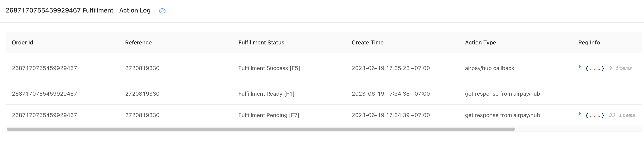Select the Fulfillment Success [F5] status cell
This screenshot has height=146, width=644.
coord(269,68)
